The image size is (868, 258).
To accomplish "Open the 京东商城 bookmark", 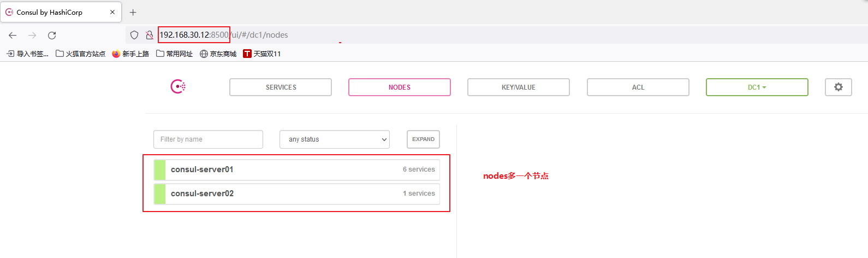I will pyautogui.click(x=218, y=54).
